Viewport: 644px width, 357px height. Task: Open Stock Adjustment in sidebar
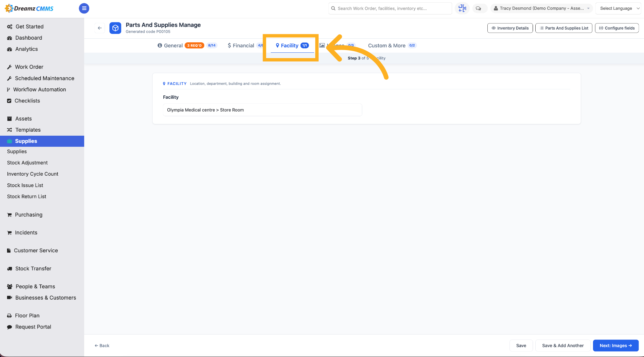click(27, 163)
